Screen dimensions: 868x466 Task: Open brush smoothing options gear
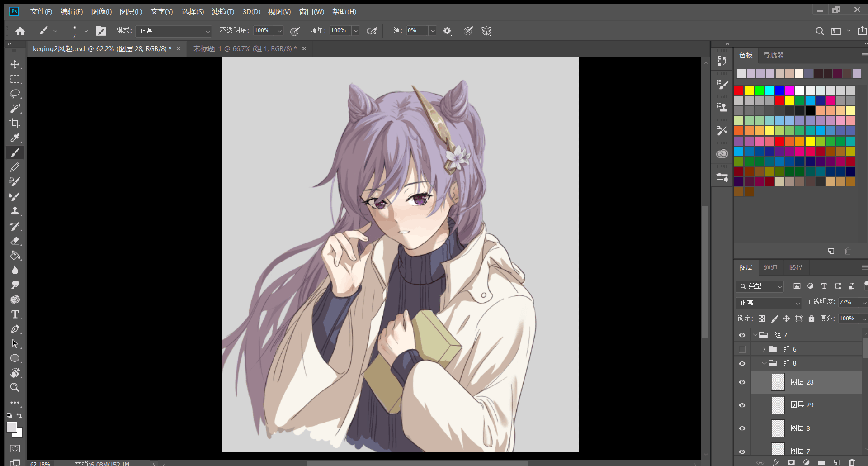(447, 31)
